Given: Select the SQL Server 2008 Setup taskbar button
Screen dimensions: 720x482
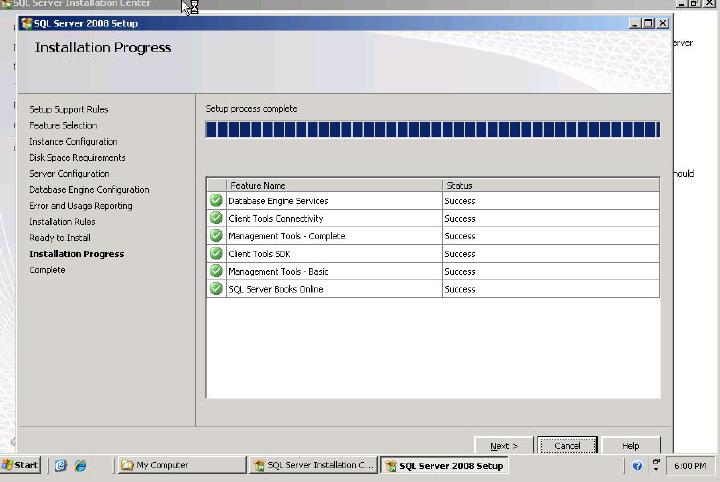Looking at the screenshot, I should coord(444,465).
